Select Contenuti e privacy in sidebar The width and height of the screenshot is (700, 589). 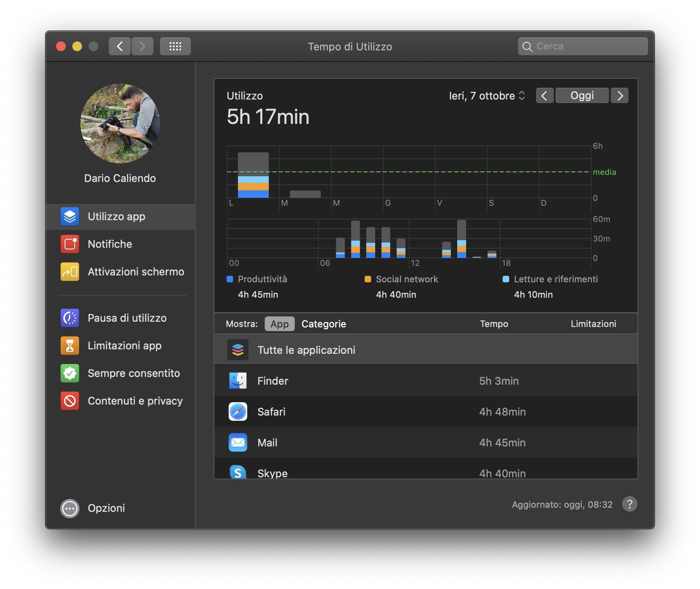click(121, 401)
